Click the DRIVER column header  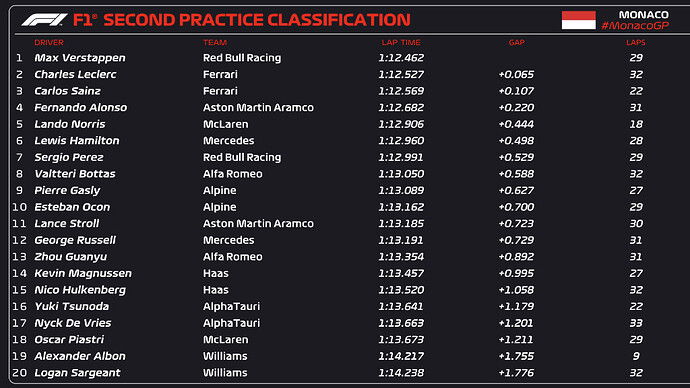49,43
